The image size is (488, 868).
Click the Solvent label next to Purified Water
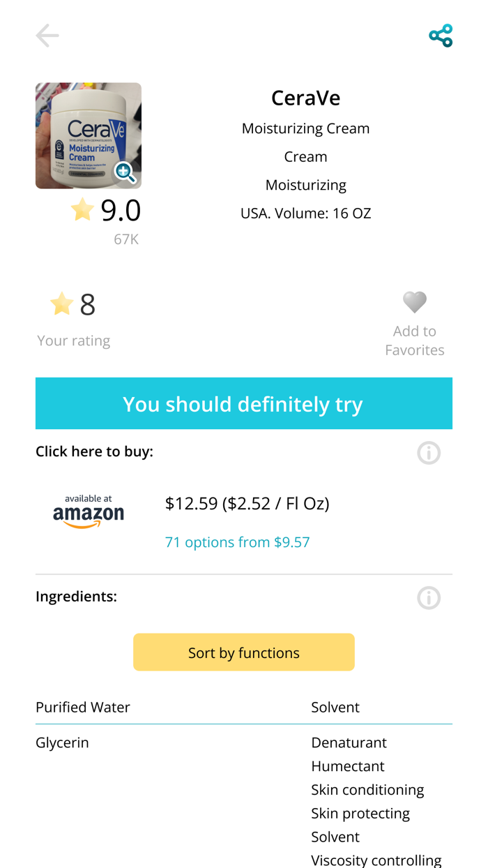tap(335, 707)
